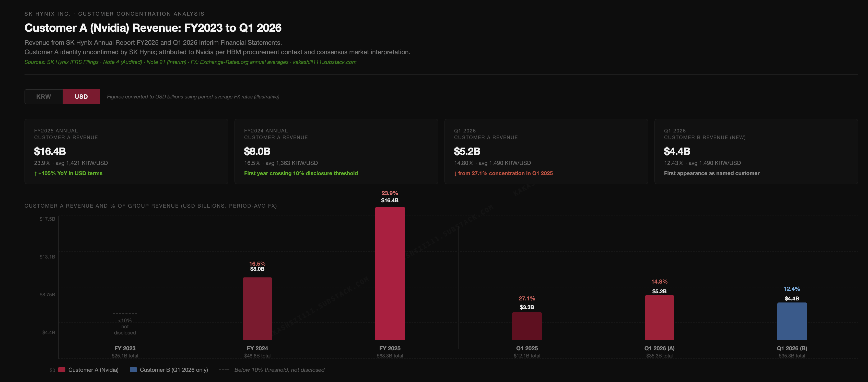This screenshot has width=868, height=382.
Task: Click the dashed threshold legend marker
Action: 225,370
